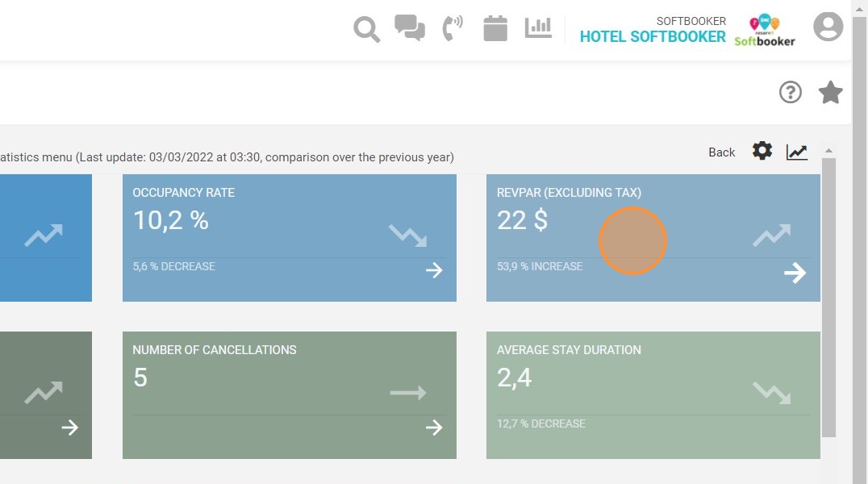868x484 pixels.
Task: Click the line graph icon beside gear
Action: pos(796,152)
